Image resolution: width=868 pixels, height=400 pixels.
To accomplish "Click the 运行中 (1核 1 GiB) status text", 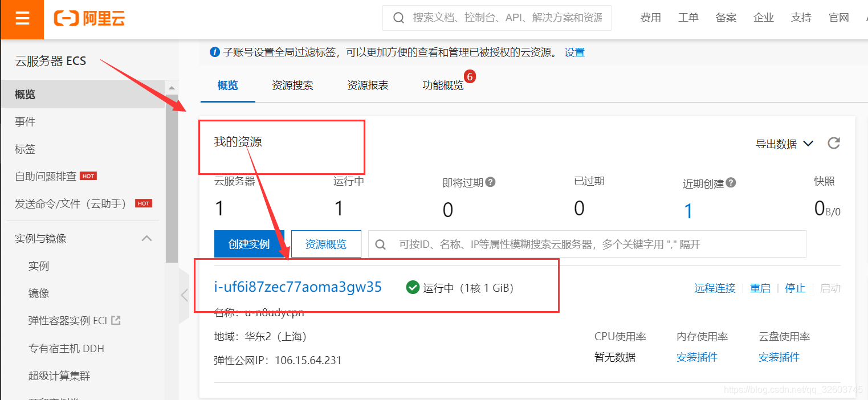I will coord(468,288).
